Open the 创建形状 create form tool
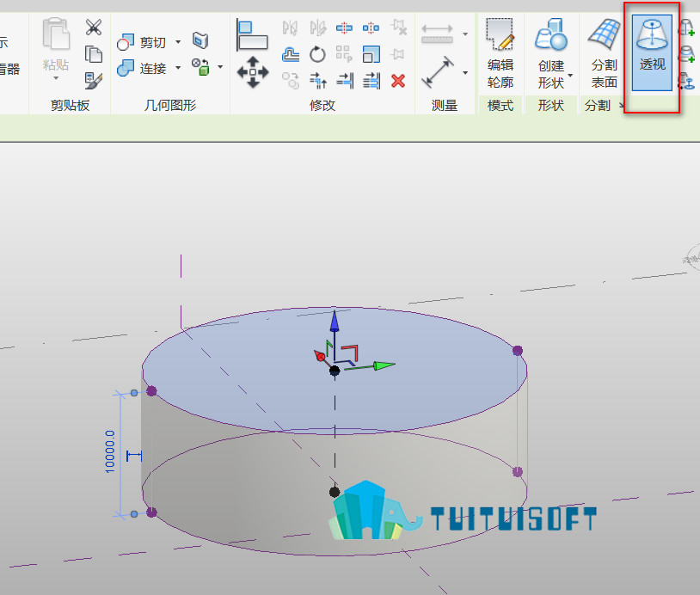Screen dimensions: 700x595 pyautogui.click(x=551, y=53)
